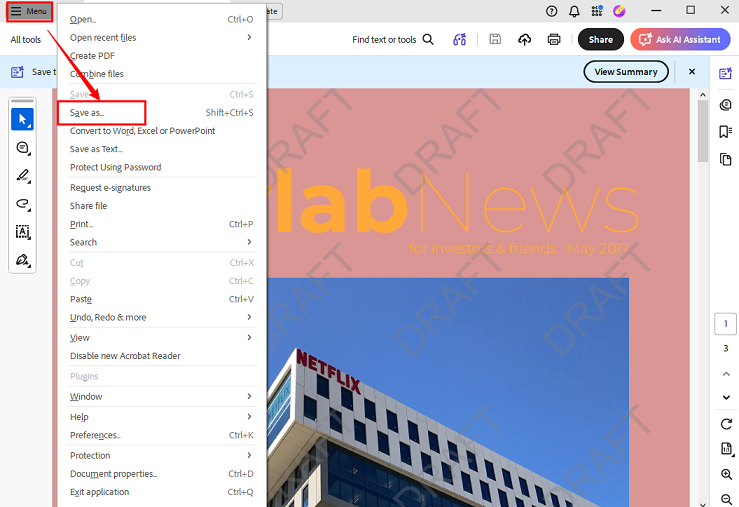Open the apps grid icon
This screenshot has width=739, height=507.
[x=597, y=11]
